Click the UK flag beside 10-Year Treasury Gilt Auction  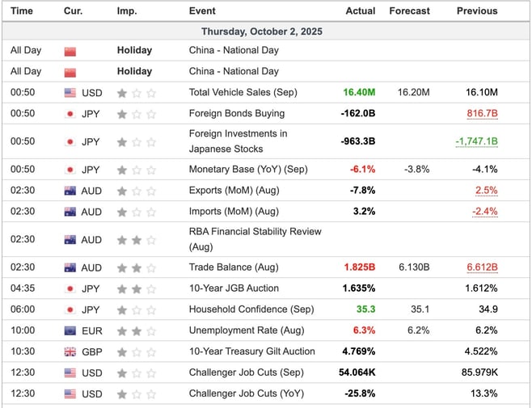(70, 351)
